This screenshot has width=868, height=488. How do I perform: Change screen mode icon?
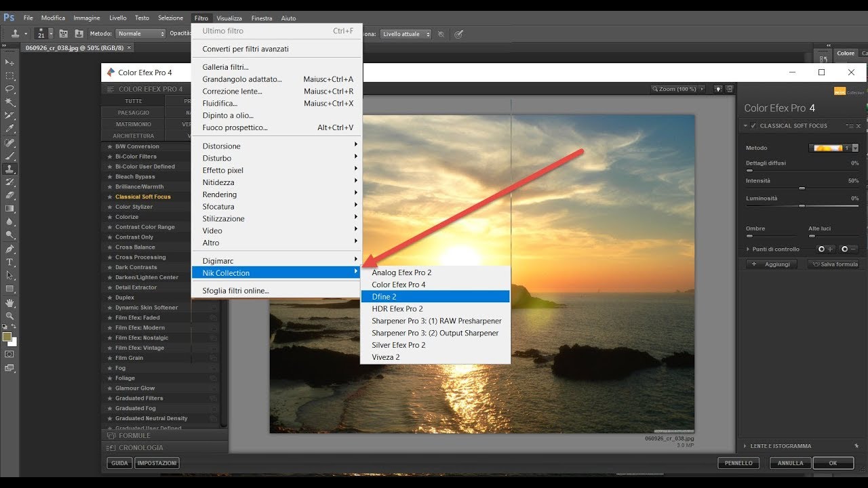9,368
